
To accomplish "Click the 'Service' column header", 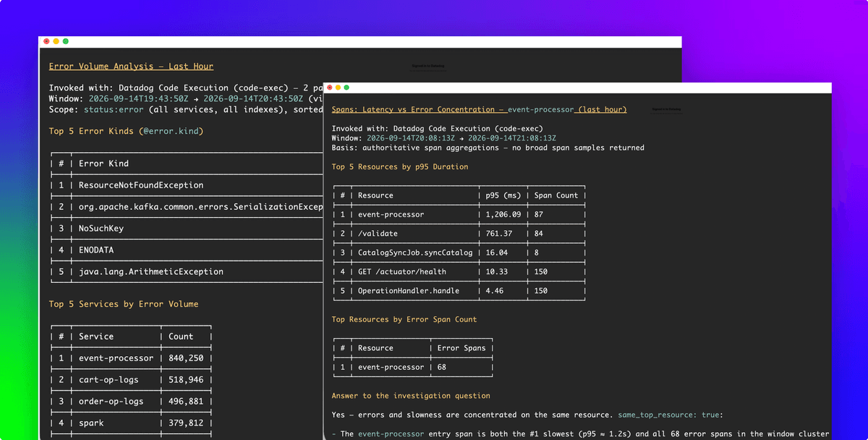I will pos(96,337).
